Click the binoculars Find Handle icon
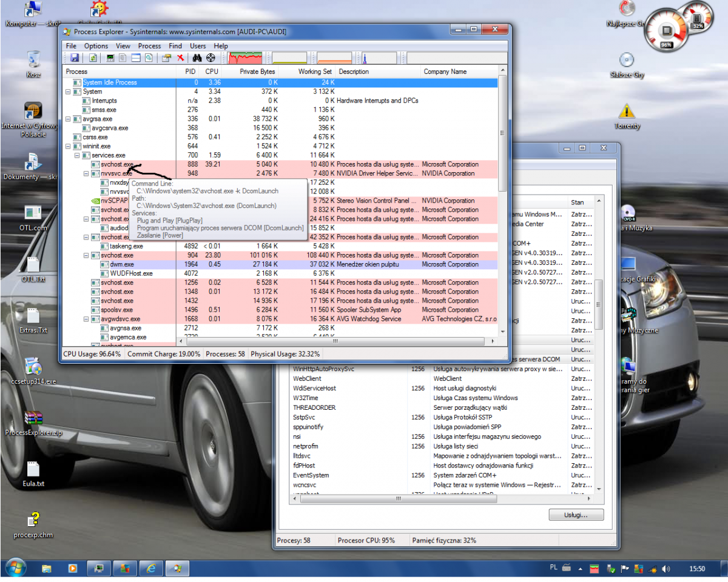Image resolution: width=728 pixels, height=582 pixels. point(197,58)
